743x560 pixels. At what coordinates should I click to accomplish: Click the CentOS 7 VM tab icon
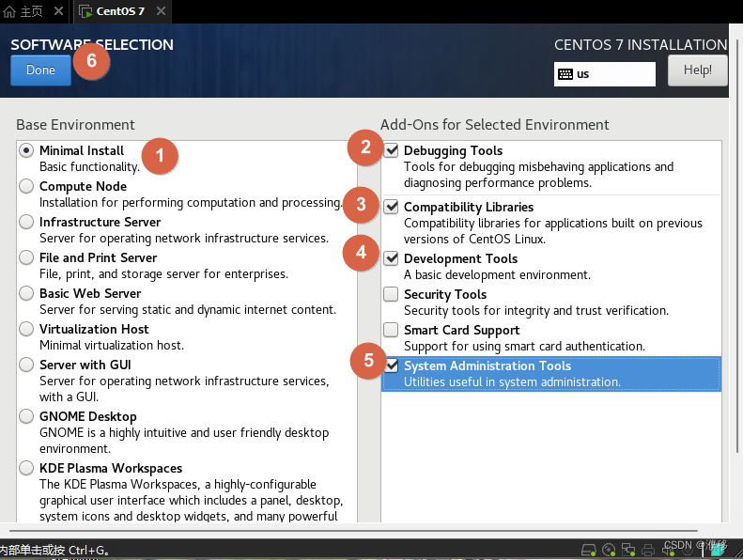click(85, 11)
